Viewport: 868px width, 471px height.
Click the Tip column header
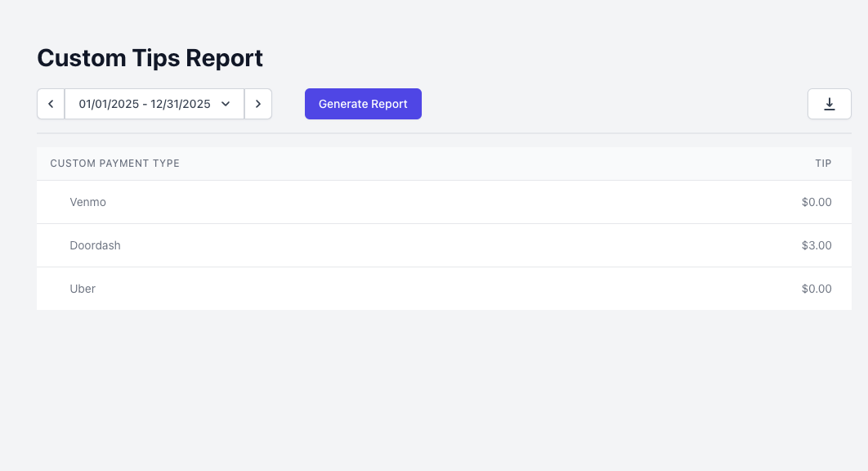(823, 164)
